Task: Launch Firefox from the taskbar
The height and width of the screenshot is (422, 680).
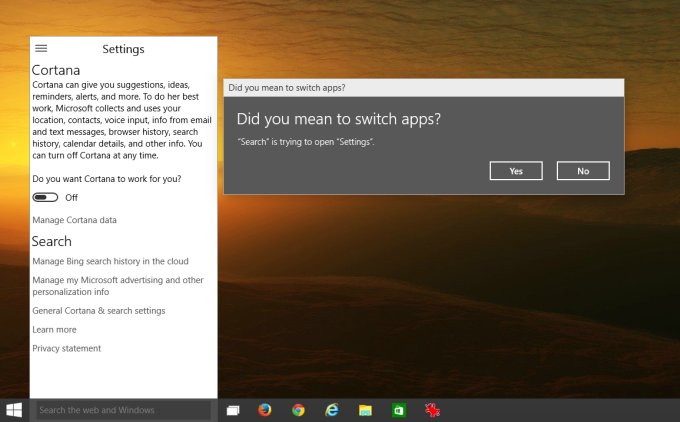Action: coord(264,410)
